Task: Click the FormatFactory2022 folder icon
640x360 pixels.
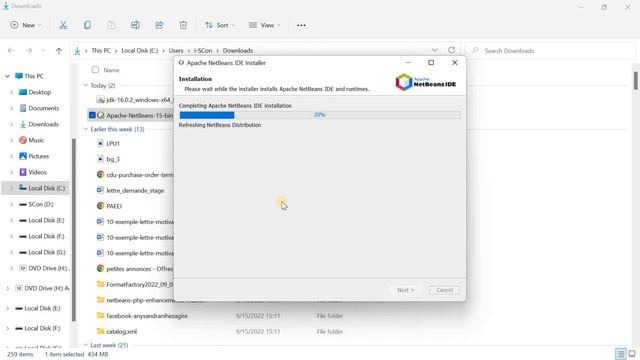Action: [x=100, y=284]
